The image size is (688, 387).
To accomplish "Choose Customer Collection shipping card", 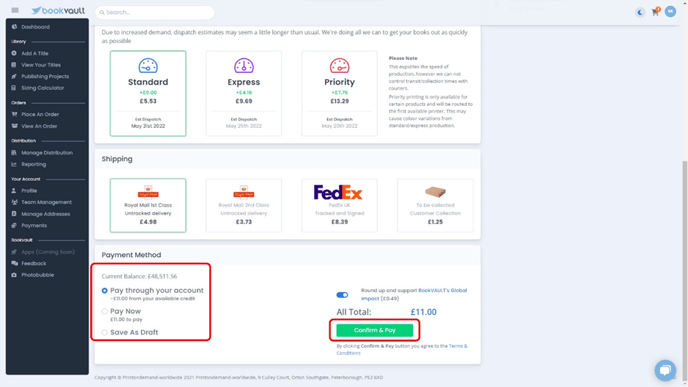I will point(435,205).
